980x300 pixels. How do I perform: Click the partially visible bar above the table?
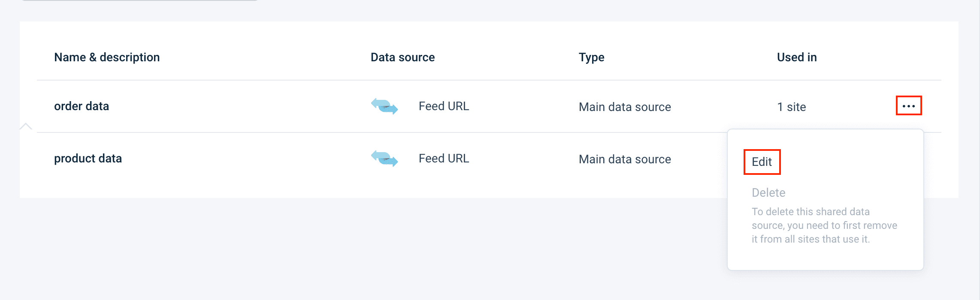[x=139, y=0]
